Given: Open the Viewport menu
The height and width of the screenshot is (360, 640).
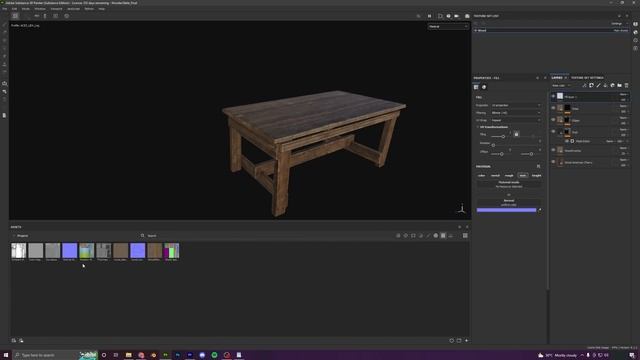Looking at the screenshot, I should pos(56,9).
